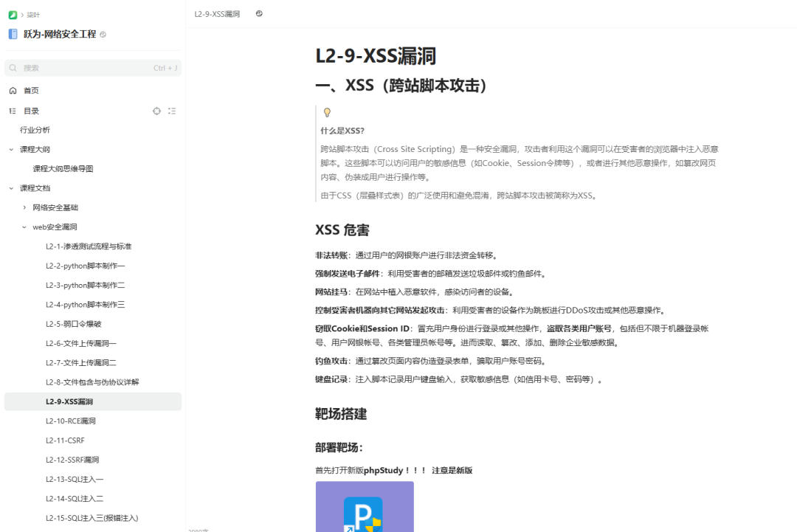The height and width of the screenshot is (532, 797).
Task: Open the 跃为-网络安全工程 knowledge base title
Action: pos(60,34)
